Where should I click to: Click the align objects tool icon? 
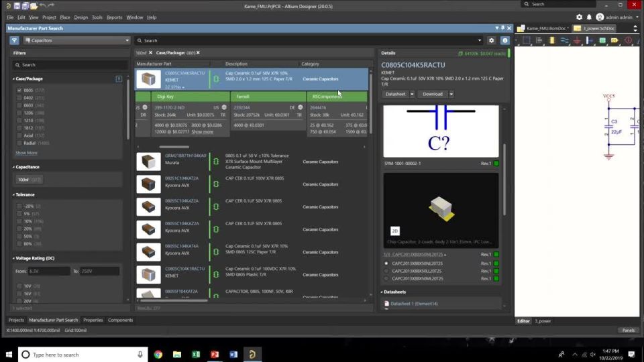pyautogui.click(x=539, y=40)
